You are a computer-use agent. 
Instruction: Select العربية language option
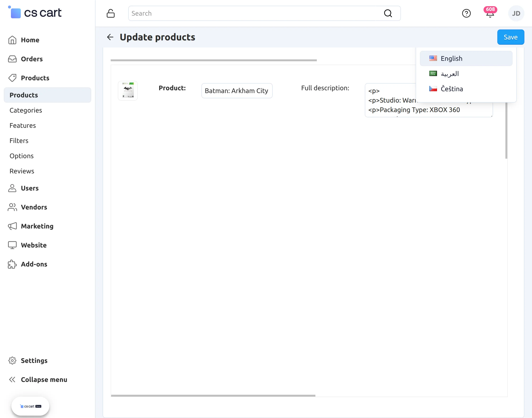tap(466, 74)
